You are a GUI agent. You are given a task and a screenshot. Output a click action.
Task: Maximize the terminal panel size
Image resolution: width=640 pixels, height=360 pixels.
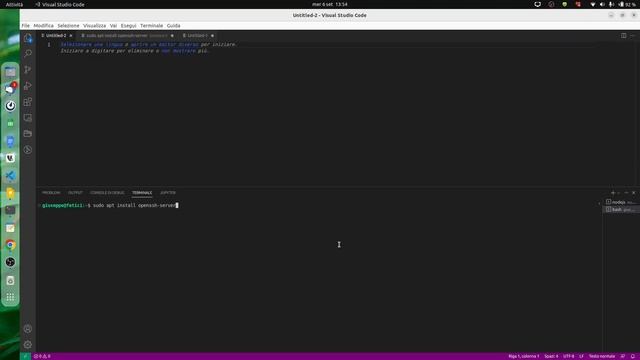627,193
